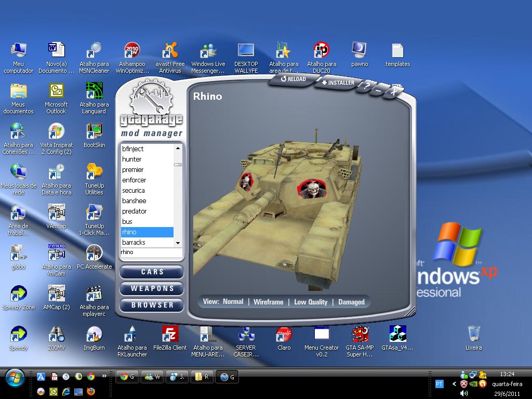
Task: Open Atalho para Languard shortcut
Action: (94, 98)
